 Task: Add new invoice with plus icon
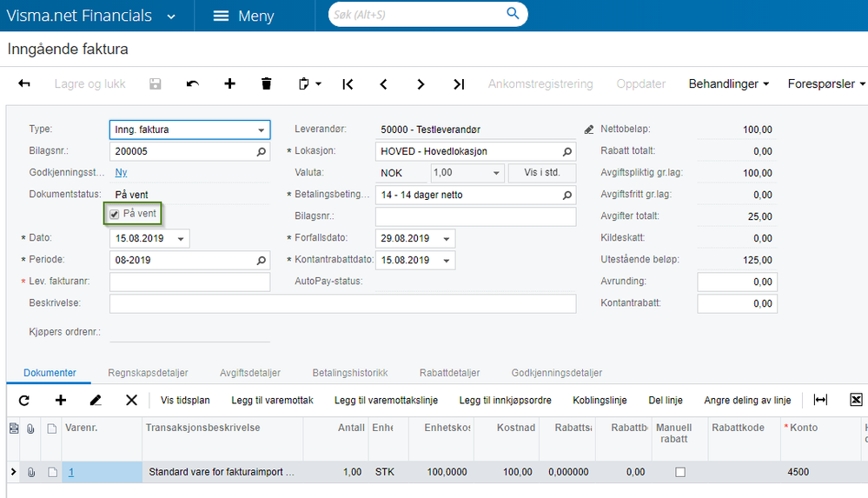pyautogui.click(x=229, y=84)
